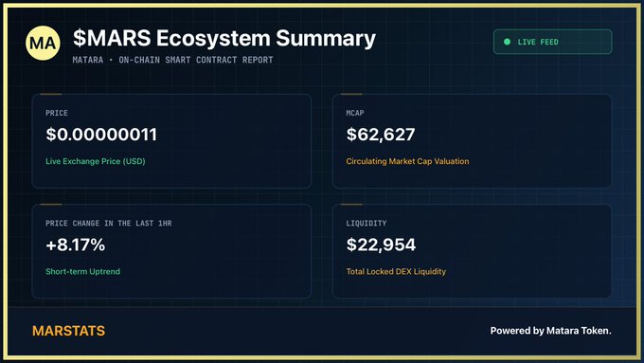Click the yellow MA logo circle

click(43, 43)
